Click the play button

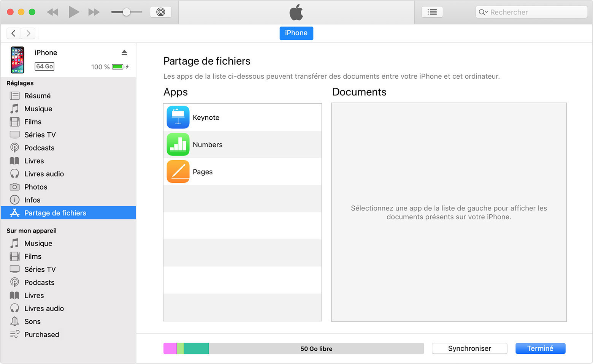pyautogui.click(x=74, y=12)
